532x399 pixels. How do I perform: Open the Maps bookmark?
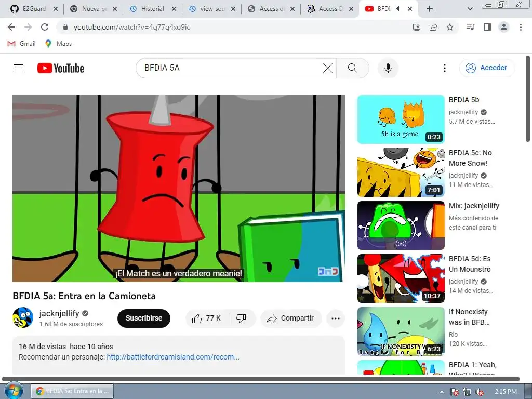pos(58,44)
